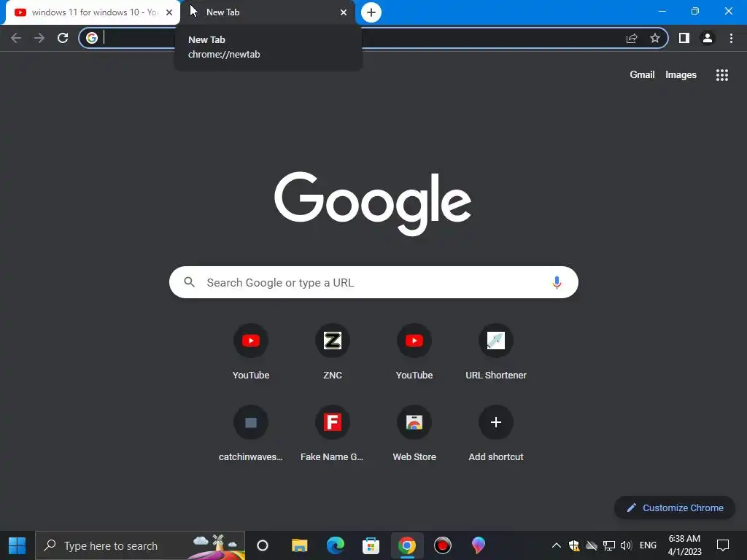Open the Chrome three-dot menu
Screen dimensions: 747x560
coord(731,38)
